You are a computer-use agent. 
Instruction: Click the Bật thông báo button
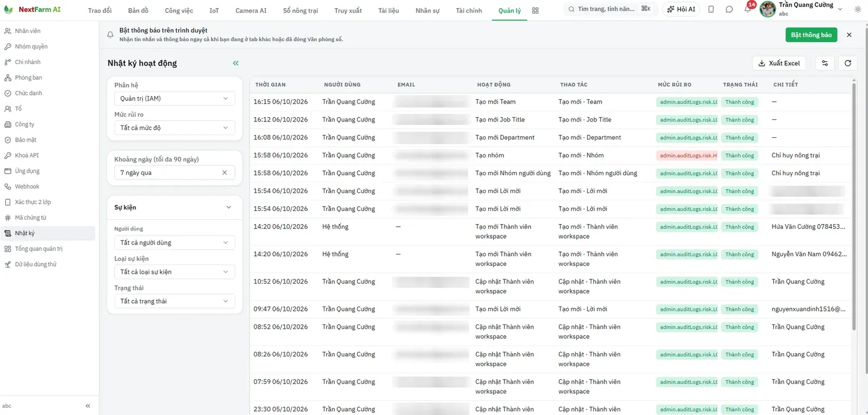point(811,35)
